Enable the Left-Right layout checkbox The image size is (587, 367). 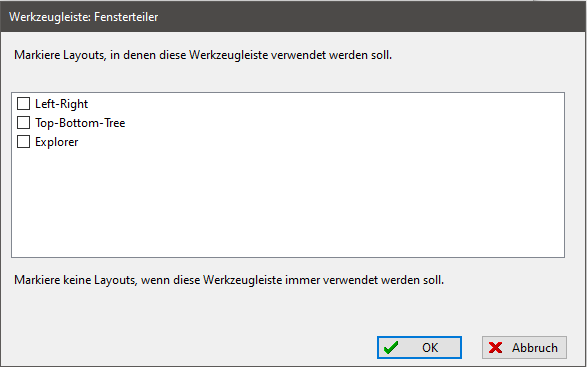pos(23,104)
